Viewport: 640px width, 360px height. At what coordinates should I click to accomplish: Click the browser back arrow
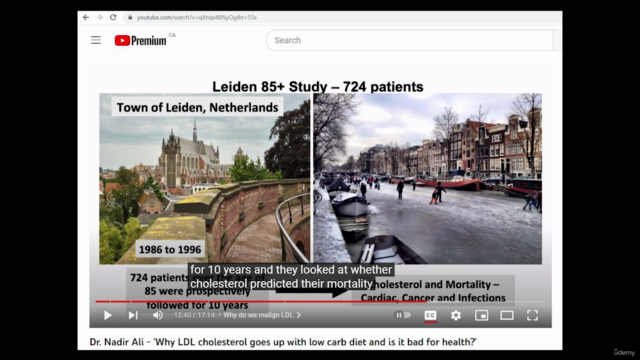(x=86, y=17)
